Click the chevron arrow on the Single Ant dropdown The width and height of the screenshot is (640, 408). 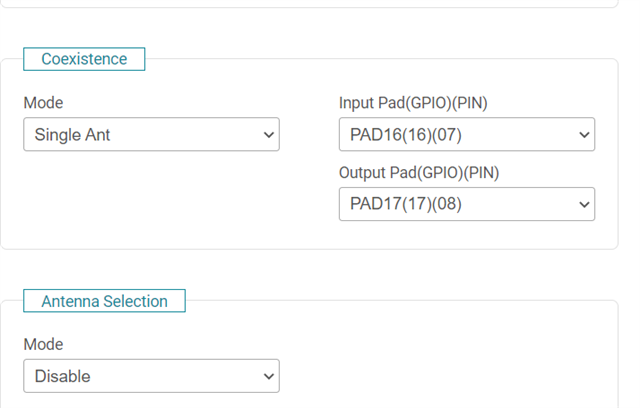[267, 134]
